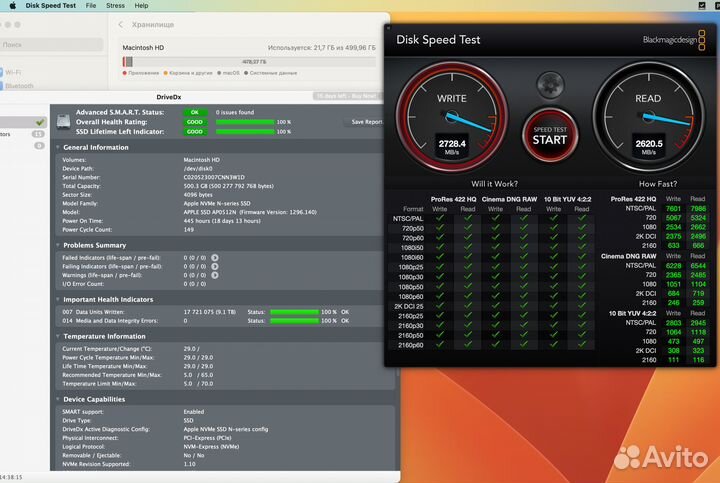Click the 2728.4 MB/s write readout

[452, 146]
